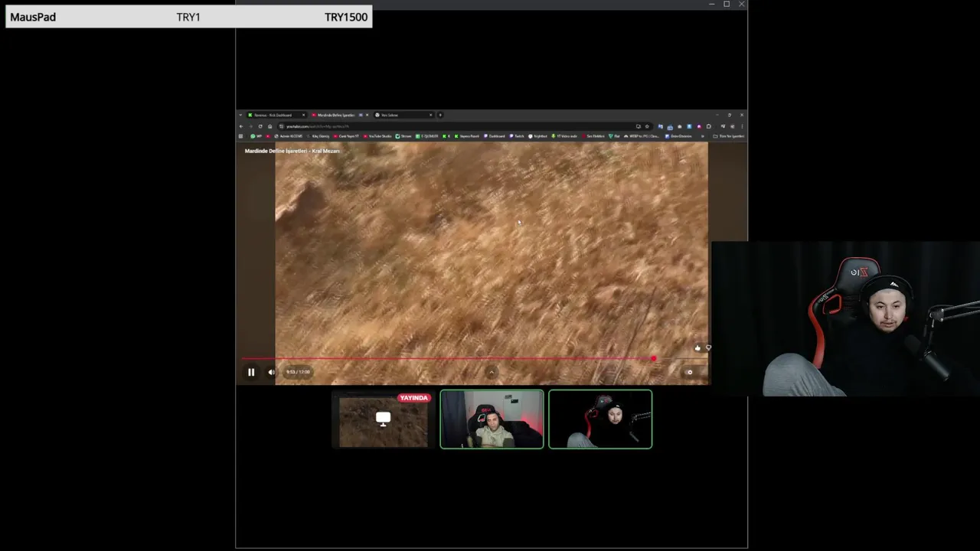Pause the YouTube video
This screenshot has width=980, height=551.
tap(250, 372)
